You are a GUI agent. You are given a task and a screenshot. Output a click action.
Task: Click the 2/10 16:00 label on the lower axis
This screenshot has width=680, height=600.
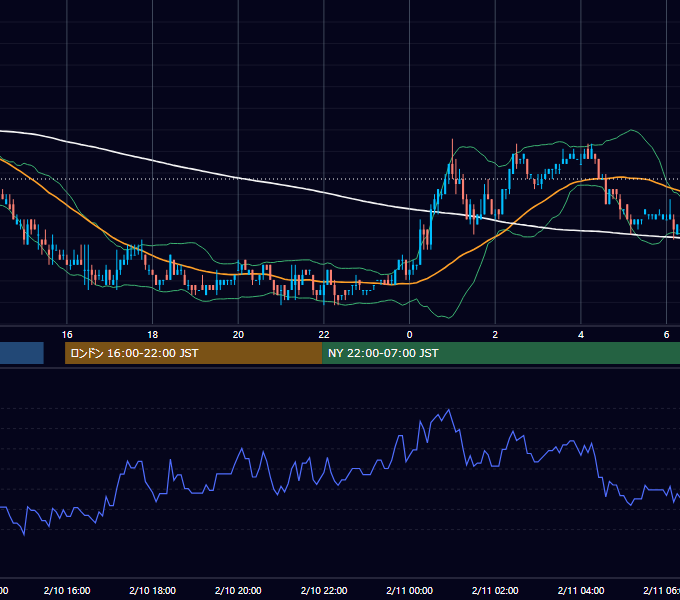pos(67,590)
